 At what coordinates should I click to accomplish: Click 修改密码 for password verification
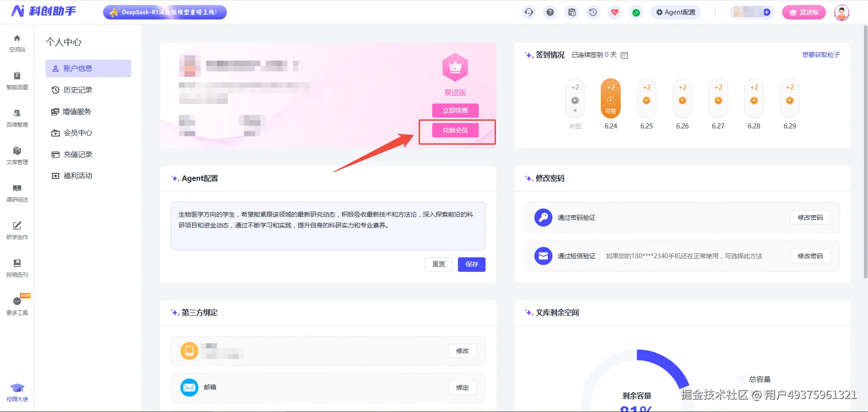pos(810,218)
